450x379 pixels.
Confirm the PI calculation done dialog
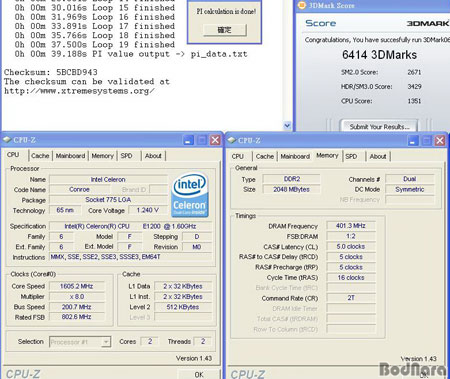[x=225, y=30]
